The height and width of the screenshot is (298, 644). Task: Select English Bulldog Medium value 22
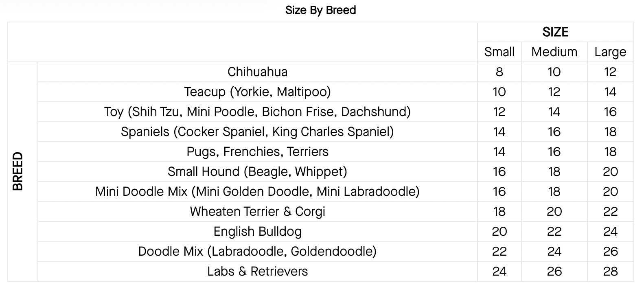pyautogui.click(x=554, y=232)
